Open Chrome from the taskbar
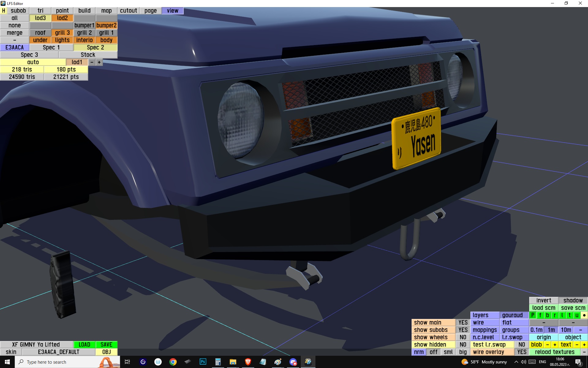This screenshot has width=588, height=368. [x=173, y=362]
